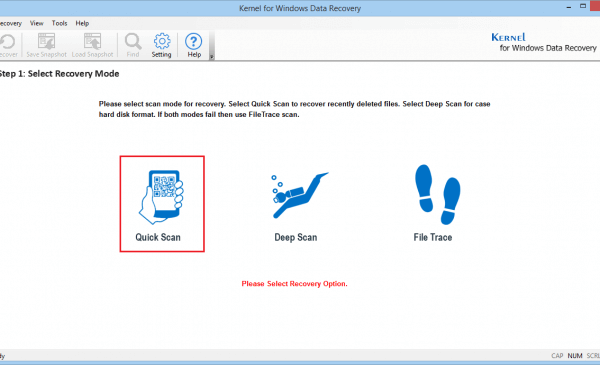
Task: Click the File Trace label text
Action: (433, 237)
